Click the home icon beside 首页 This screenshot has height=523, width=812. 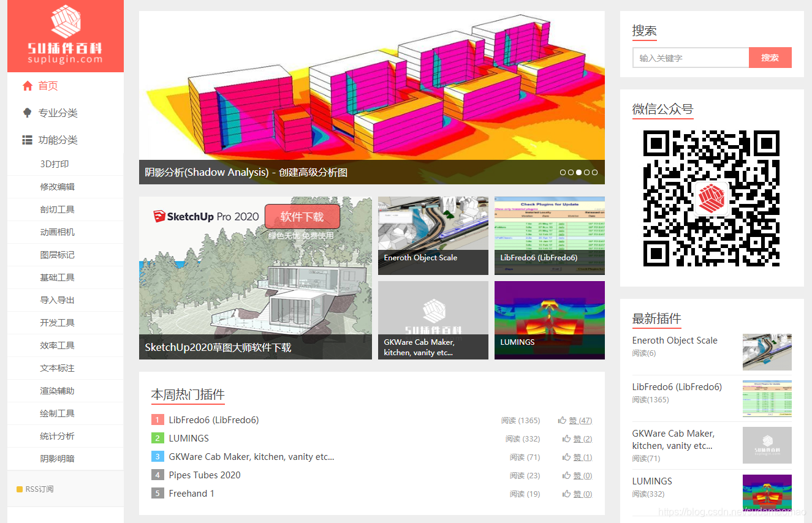tap(28, 86)
